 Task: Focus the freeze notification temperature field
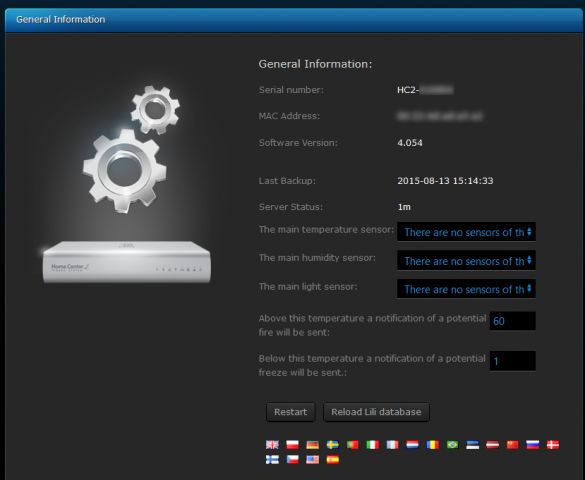click(513, 361)
